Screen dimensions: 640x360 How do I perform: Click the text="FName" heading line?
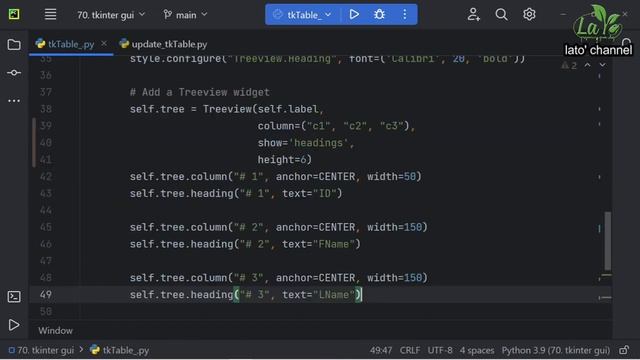point(245,244)
